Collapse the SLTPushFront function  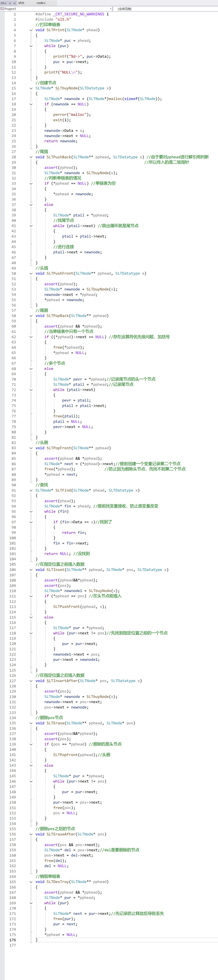point(31,273)
